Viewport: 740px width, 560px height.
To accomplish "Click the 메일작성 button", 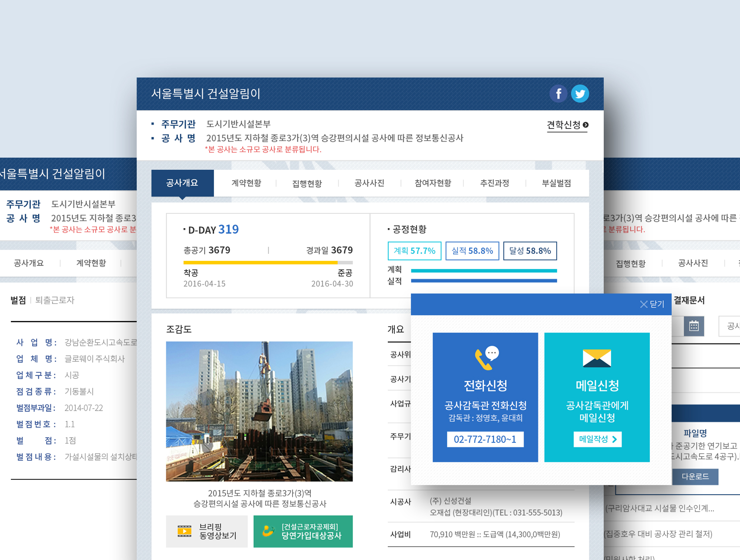I will tap(597, 439).
